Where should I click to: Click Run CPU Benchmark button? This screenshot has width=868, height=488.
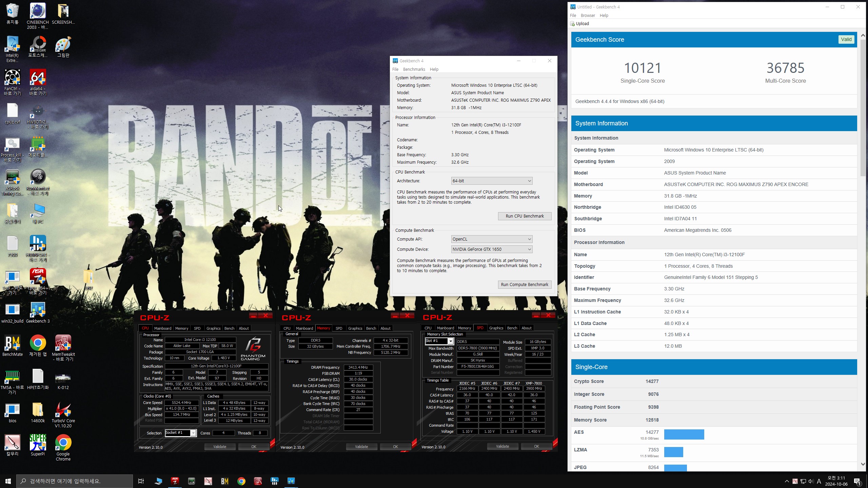(525, 216)
